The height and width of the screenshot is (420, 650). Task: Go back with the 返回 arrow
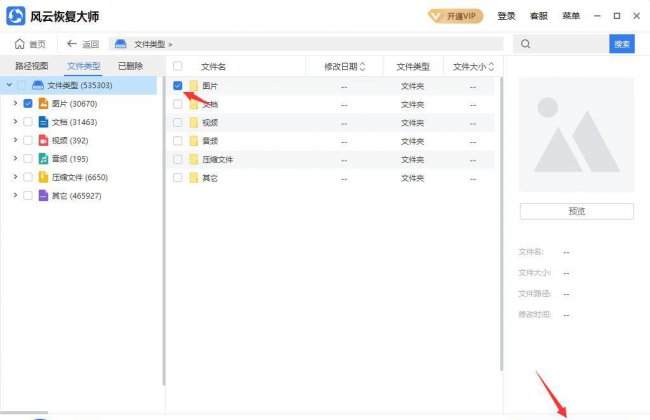(x=72, y=44)
